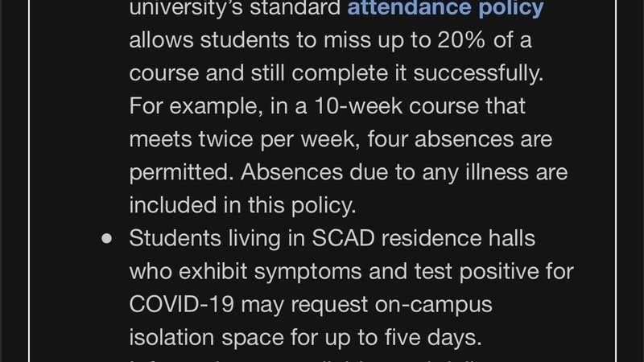
Task: Click the word "permitted."
Action: (x=180, y=173)
